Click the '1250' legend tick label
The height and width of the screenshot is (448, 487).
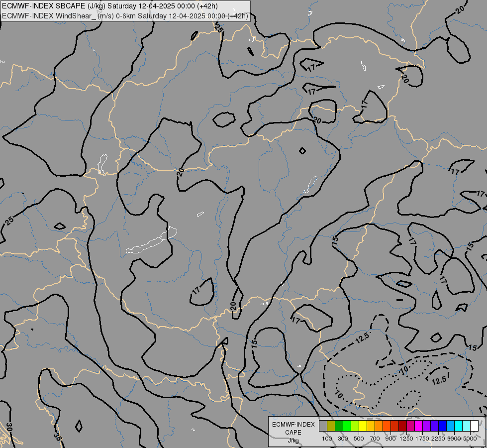tap(406, 439)
